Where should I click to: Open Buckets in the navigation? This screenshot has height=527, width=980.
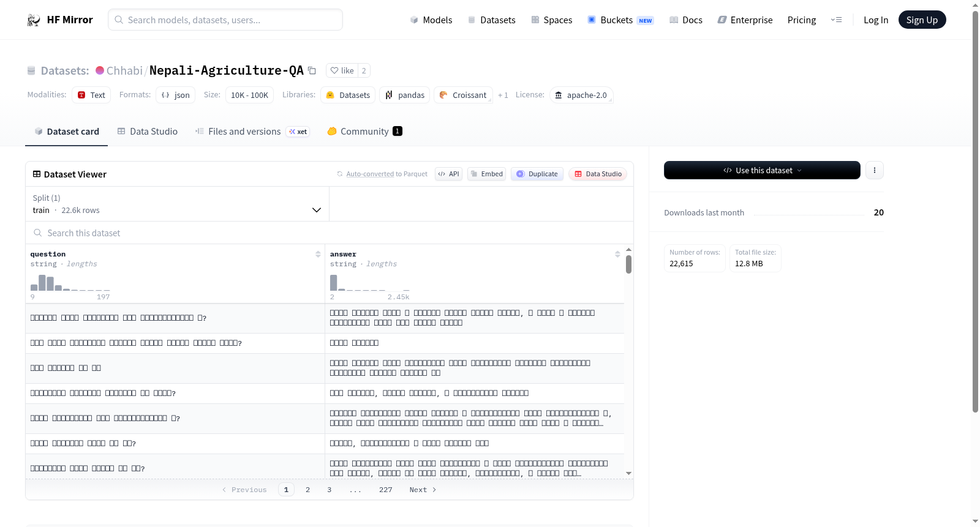[x=620, y=20]
